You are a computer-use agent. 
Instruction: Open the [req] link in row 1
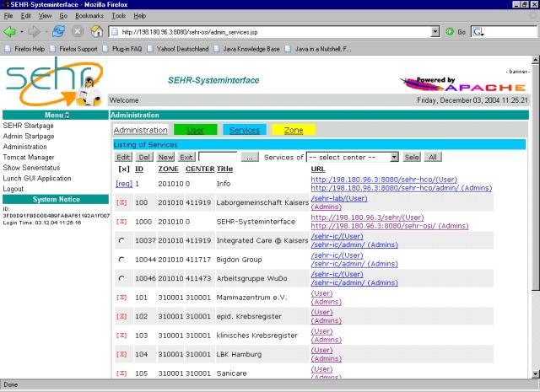click(124, 184)
